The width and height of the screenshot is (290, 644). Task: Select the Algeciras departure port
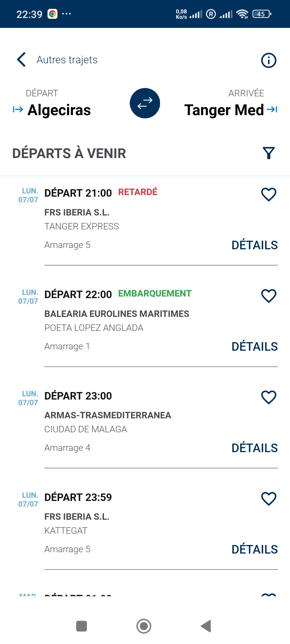[59, 110]
